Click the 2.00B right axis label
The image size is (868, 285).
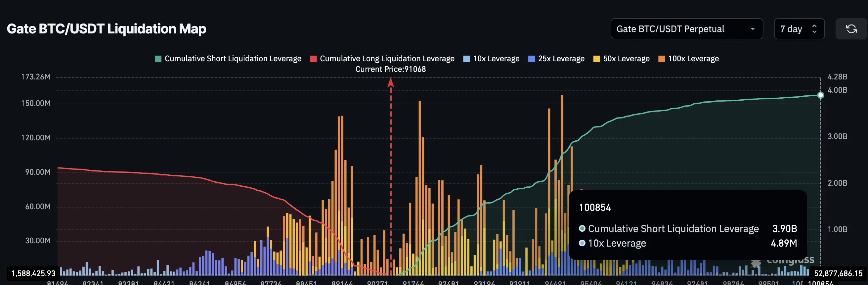837,183
